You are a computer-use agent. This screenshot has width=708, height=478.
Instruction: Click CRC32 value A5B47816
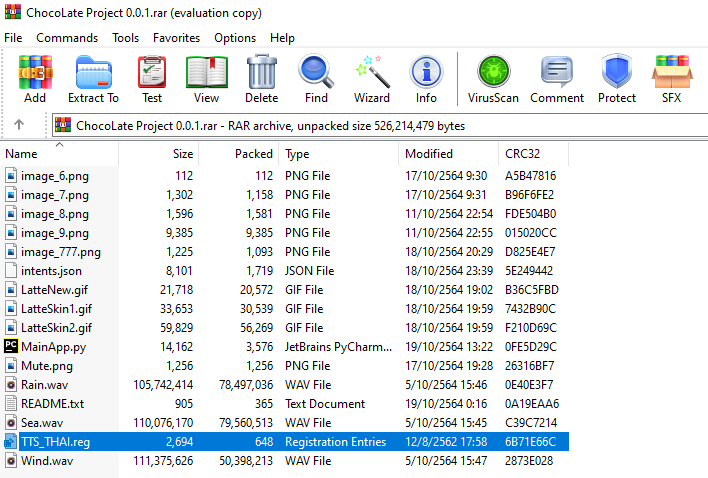531,176
